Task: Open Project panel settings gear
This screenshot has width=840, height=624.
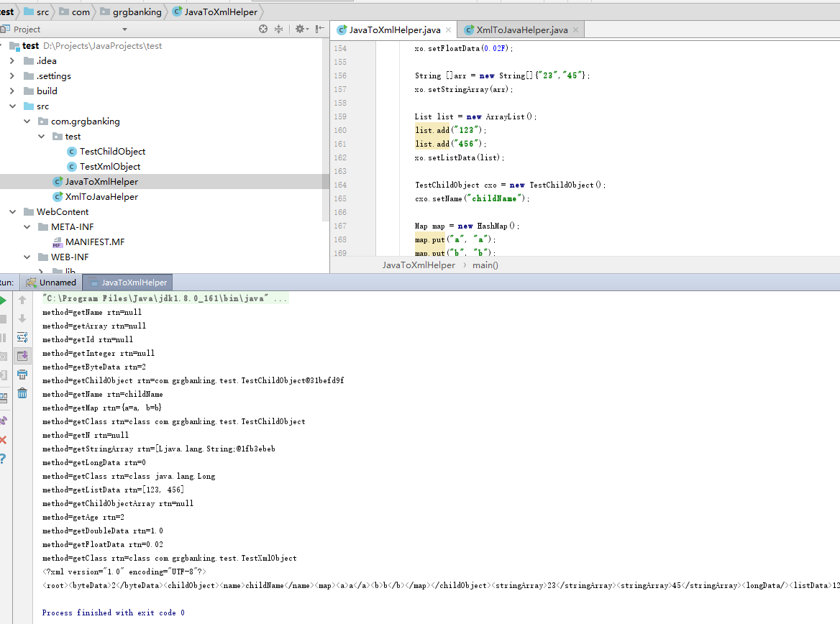Action: [301, 29]
